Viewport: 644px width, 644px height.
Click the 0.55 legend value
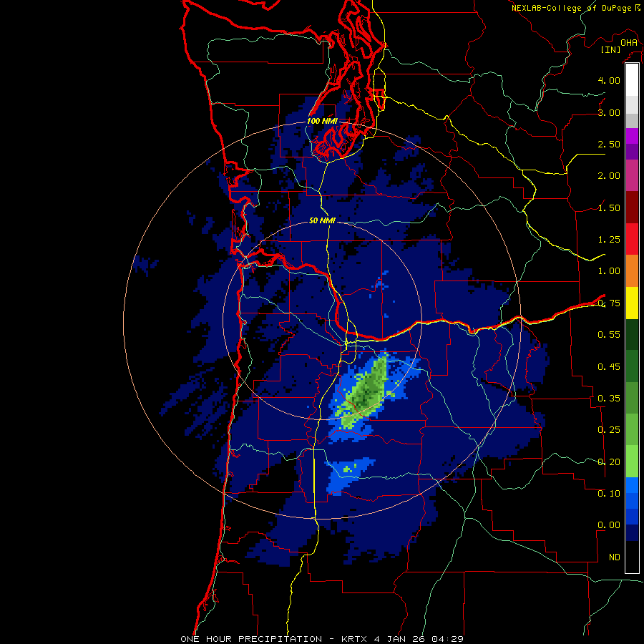coord(609,335)
